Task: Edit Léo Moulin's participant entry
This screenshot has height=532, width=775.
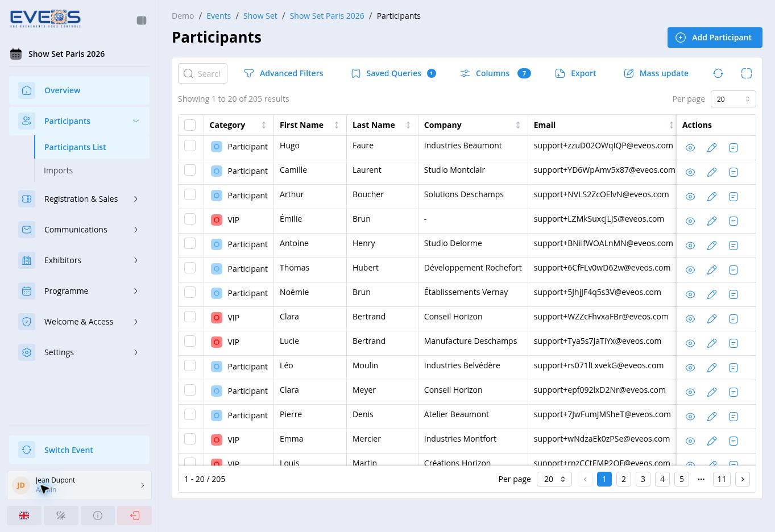Action: 712,368
